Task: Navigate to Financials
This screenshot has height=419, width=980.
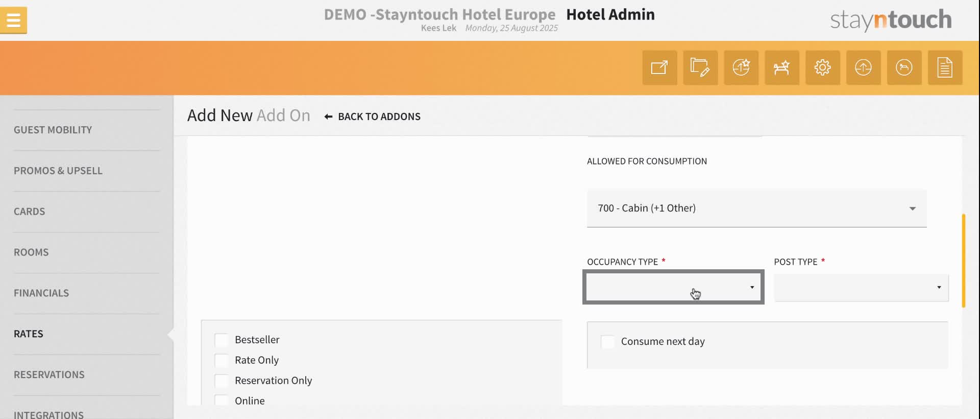Action: [41, 293]
